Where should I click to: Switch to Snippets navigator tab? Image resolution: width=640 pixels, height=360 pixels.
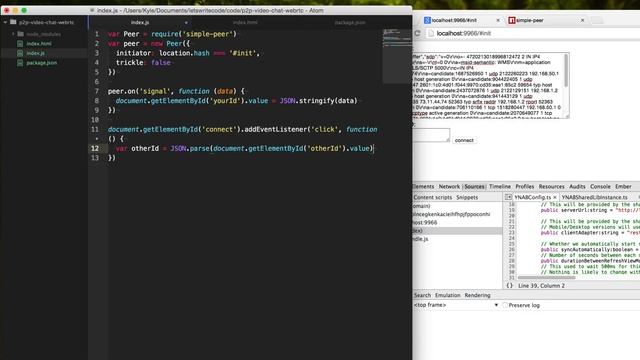tap(467, 197)
